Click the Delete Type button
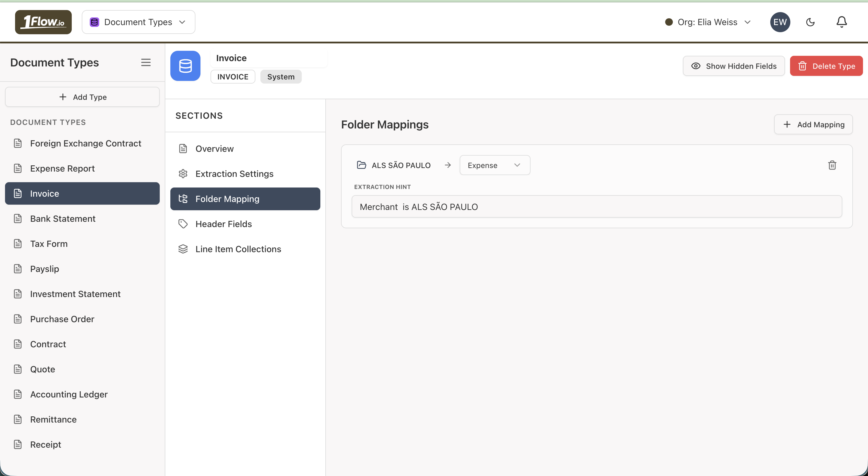868x476 pixels. (x=826, y=66)
